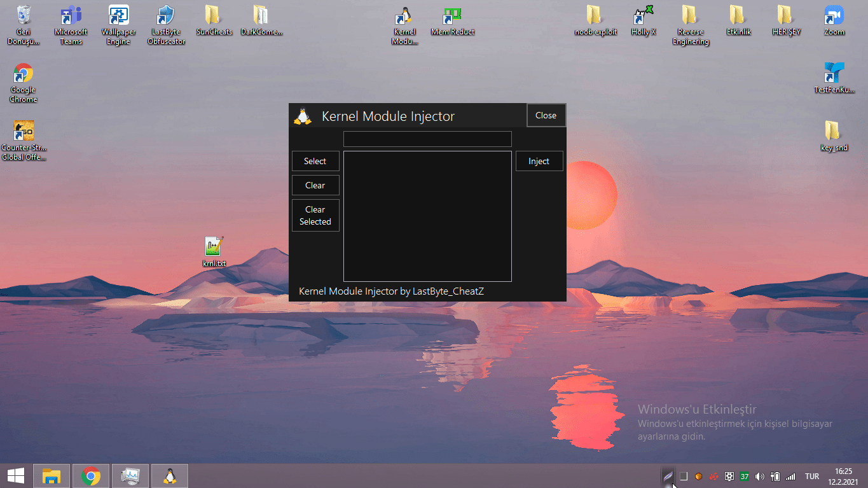Select the Reverse Enginering folder
Viewport: 868px width, 488px height.
[x=691, y=25]
